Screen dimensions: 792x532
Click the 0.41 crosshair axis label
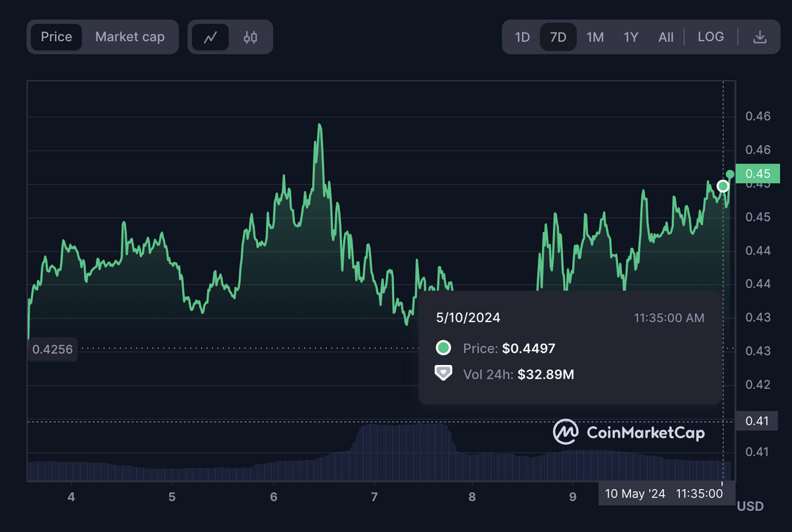(756, 420)
